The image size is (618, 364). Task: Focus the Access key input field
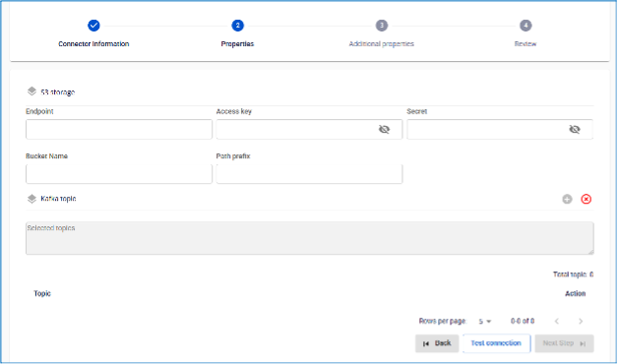[309, 129]
